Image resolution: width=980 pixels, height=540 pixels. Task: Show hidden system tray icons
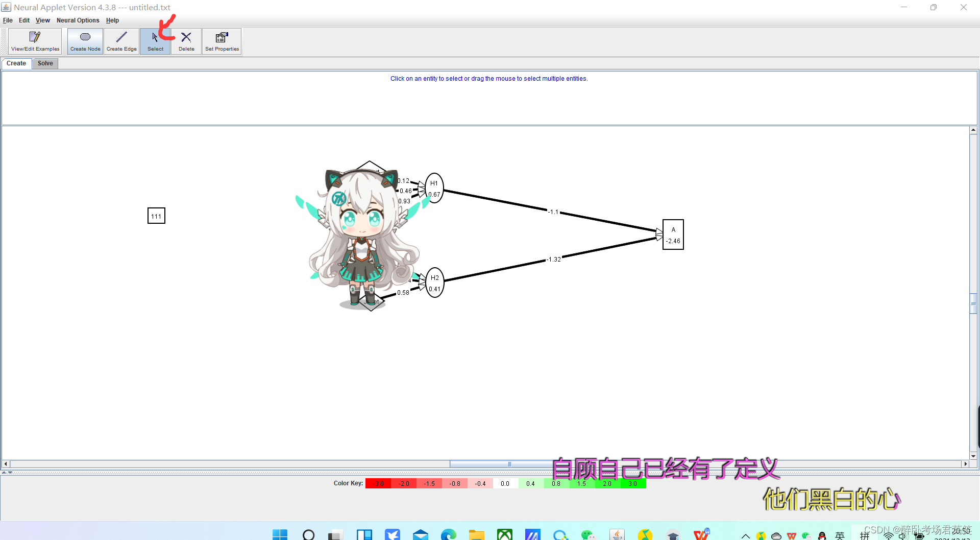coord(745,536)
